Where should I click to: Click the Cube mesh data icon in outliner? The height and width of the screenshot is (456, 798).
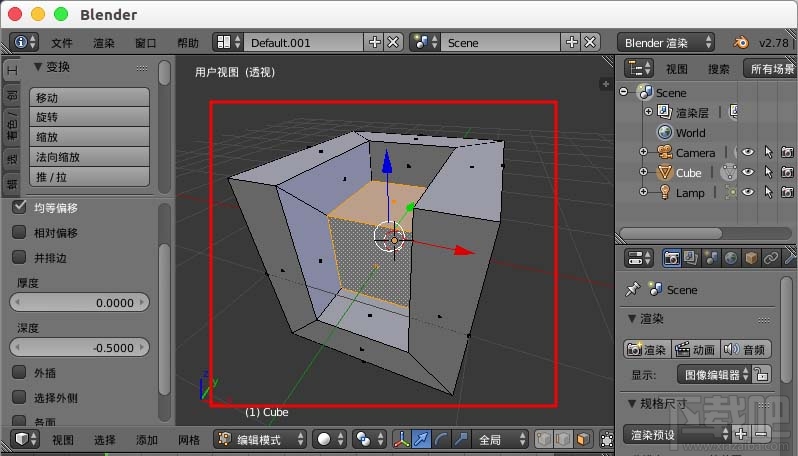pyautogui.click(x=729, y=173)
